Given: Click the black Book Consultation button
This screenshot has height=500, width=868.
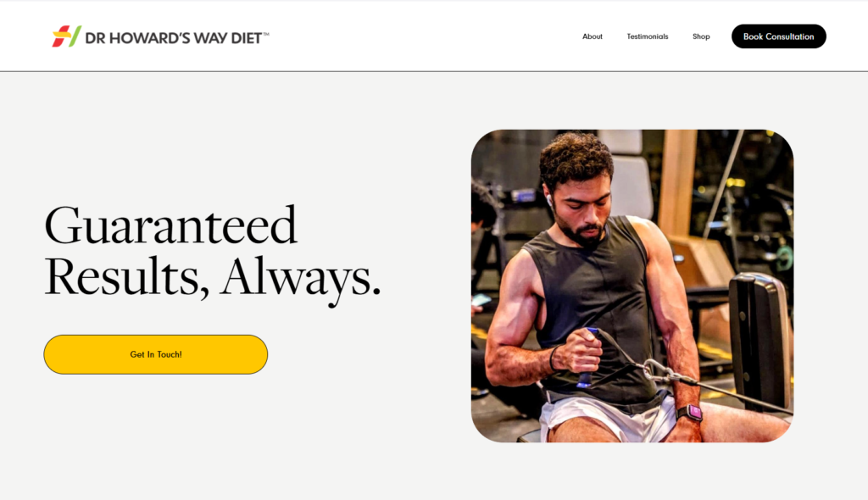Looking at the screenshot, I should pyautogui.click(x=778, y=36).
